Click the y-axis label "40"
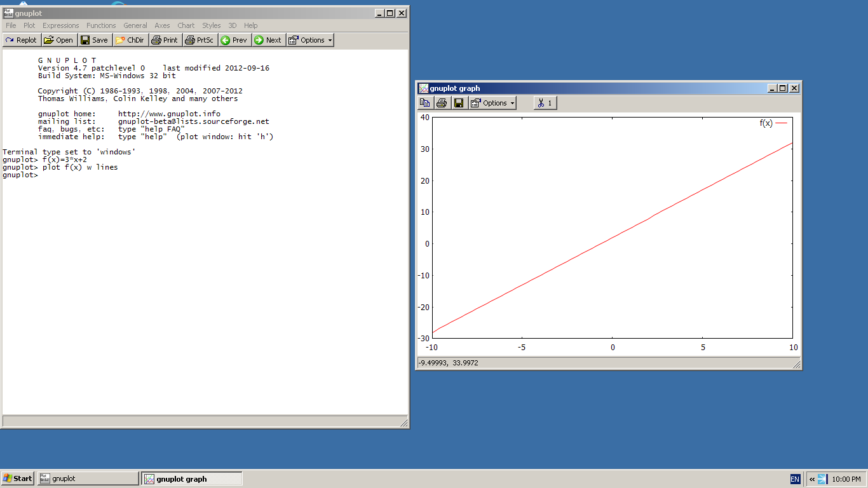Image resolution: width=868 pixels, height=488 pixels. tap(424, 118)
